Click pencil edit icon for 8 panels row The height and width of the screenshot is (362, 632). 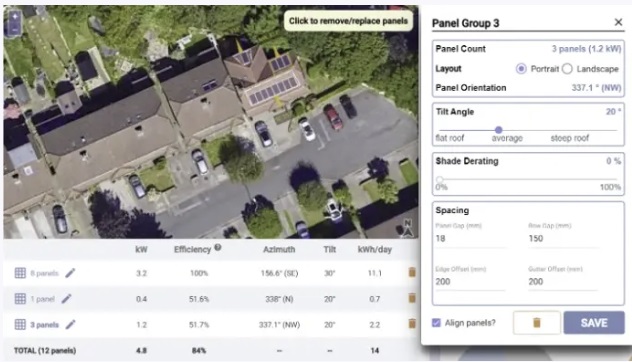click(70, 273)
